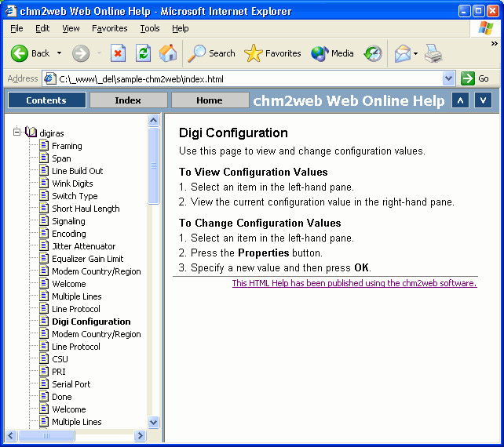The height and width of the screenshot is (447, 504).
Task: Open the PRI topic
Action: (x=59, y=372)
